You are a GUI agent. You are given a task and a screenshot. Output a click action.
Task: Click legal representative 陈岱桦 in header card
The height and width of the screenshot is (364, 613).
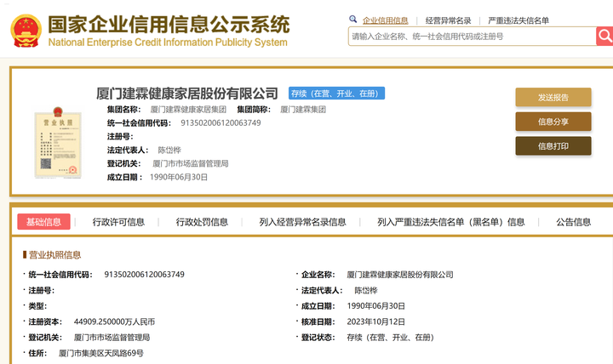[169, 150]
